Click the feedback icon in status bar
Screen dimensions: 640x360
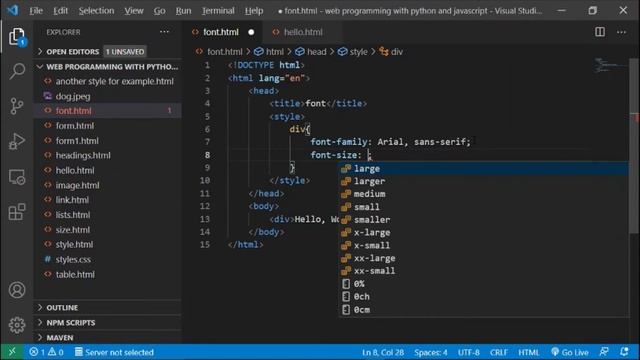pos(604,352)
